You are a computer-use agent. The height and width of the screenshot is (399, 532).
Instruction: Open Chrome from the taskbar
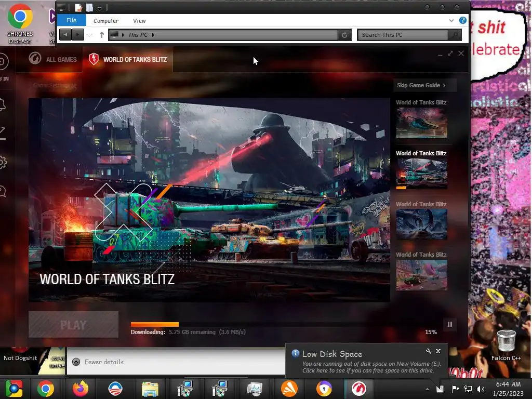tap(46, 389)
